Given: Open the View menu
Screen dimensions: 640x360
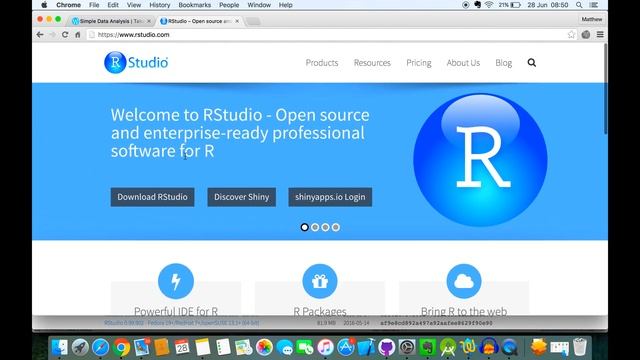Looking at the screenshot, I should tap(133, 5).
